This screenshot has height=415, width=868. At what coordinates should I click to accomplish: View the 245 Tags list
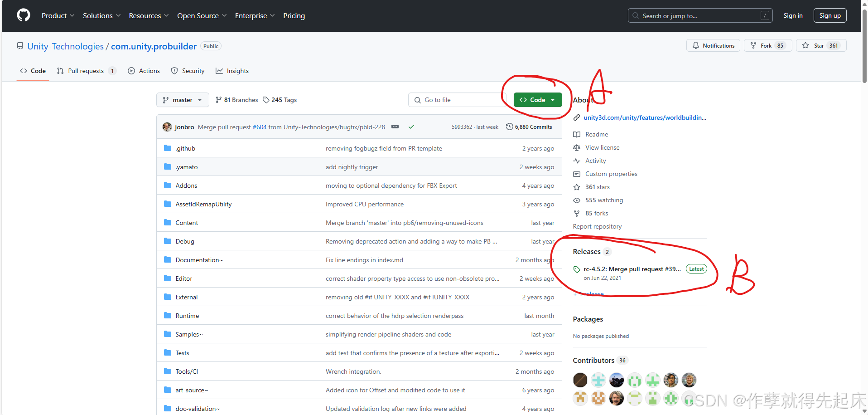[x=280, y=100]
